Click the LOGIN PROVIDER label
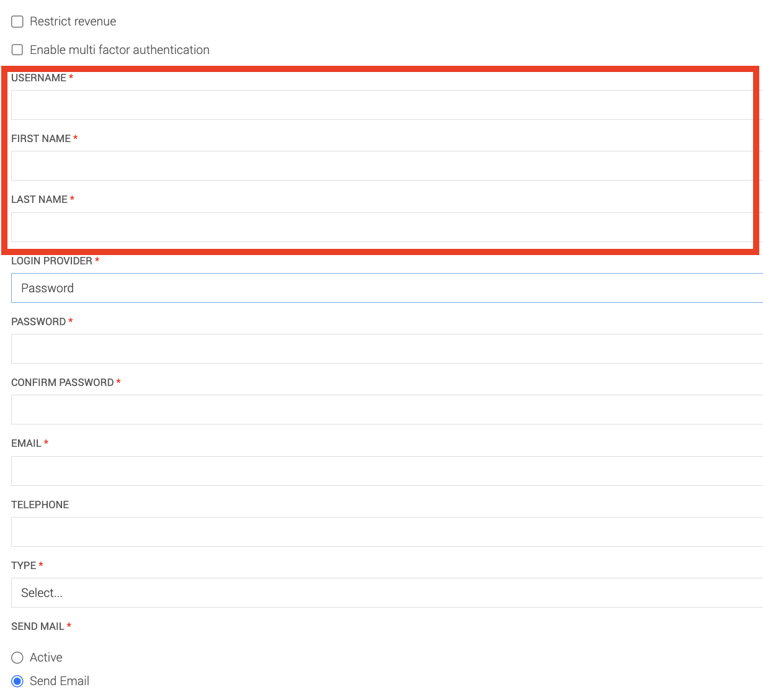The width and height of the screenshot is (763, 700). click(x=51, y=261)
